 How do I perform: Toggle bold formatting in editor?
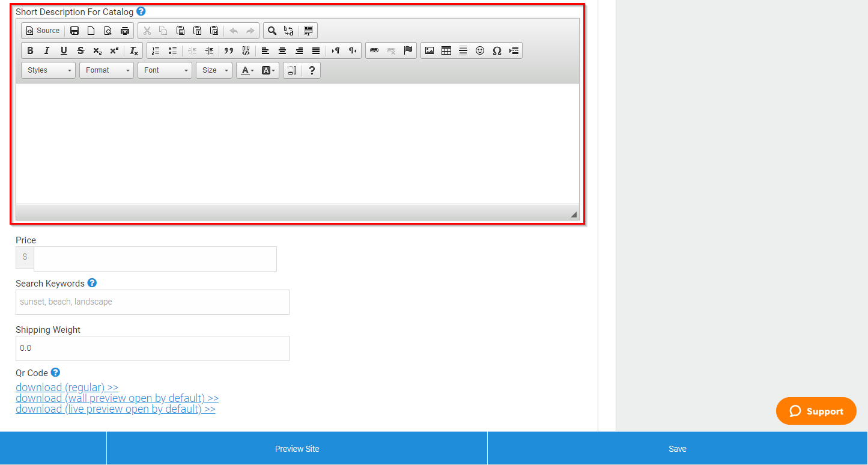click(x=30, y=50)
